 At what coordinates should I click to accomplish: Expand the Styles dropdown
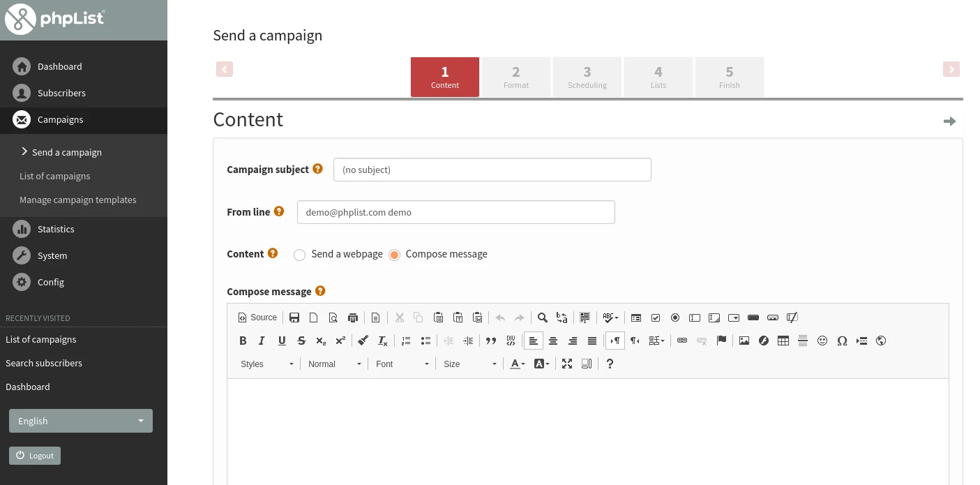pos(267,364)
